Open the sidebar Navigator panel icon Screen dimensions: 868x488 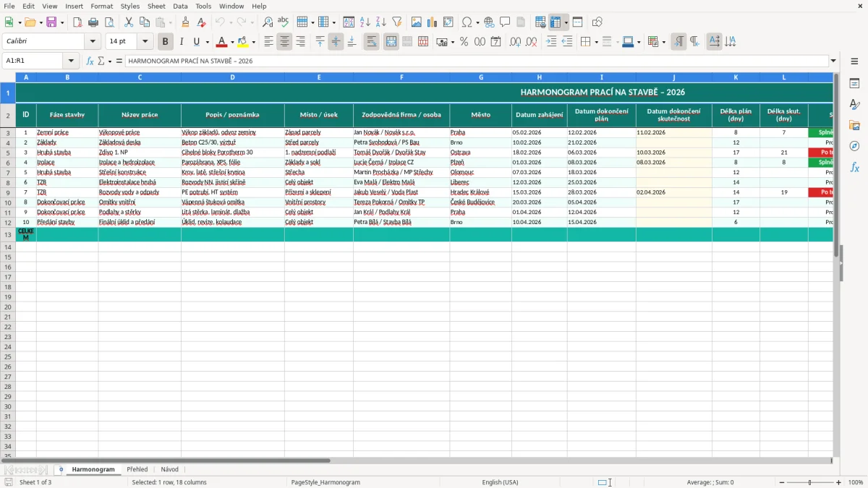854,146
